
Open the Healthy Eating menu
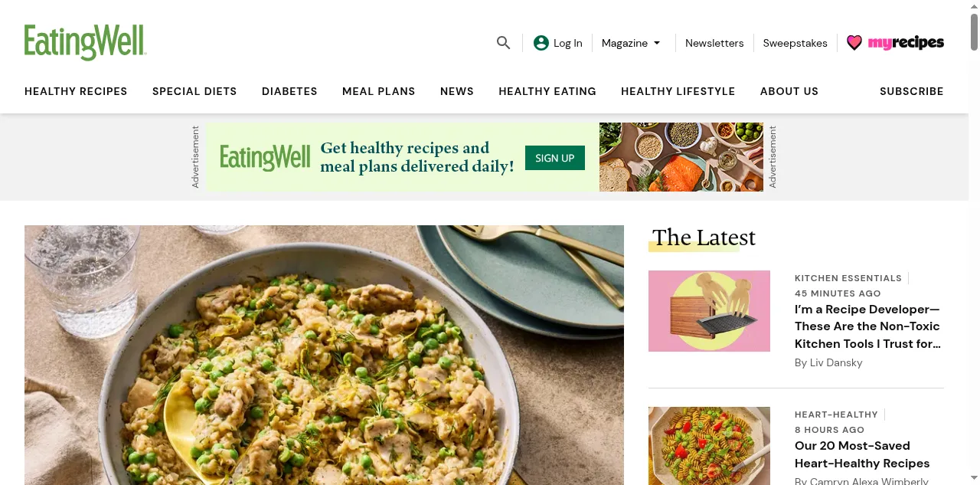[x=547, y=91]
